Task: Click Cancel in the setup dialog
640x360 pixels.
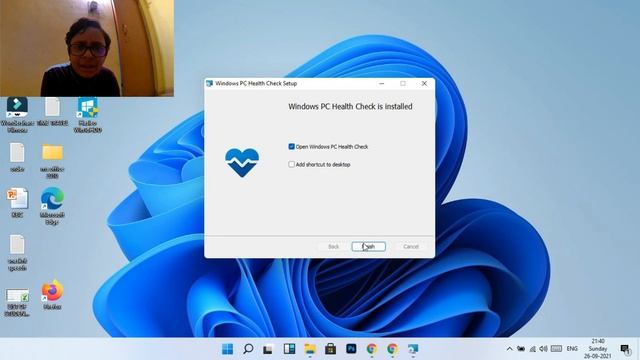Action: [411, 247]
